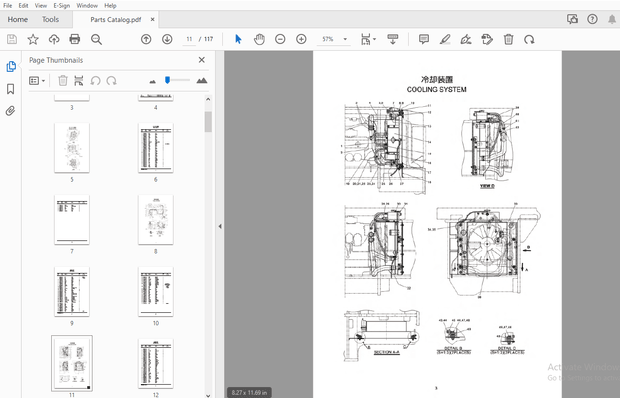Image resolution: width=620 pixels, height=398 pixels.
Task: Click the Save file icon
Action: click(x=12, y=39)
